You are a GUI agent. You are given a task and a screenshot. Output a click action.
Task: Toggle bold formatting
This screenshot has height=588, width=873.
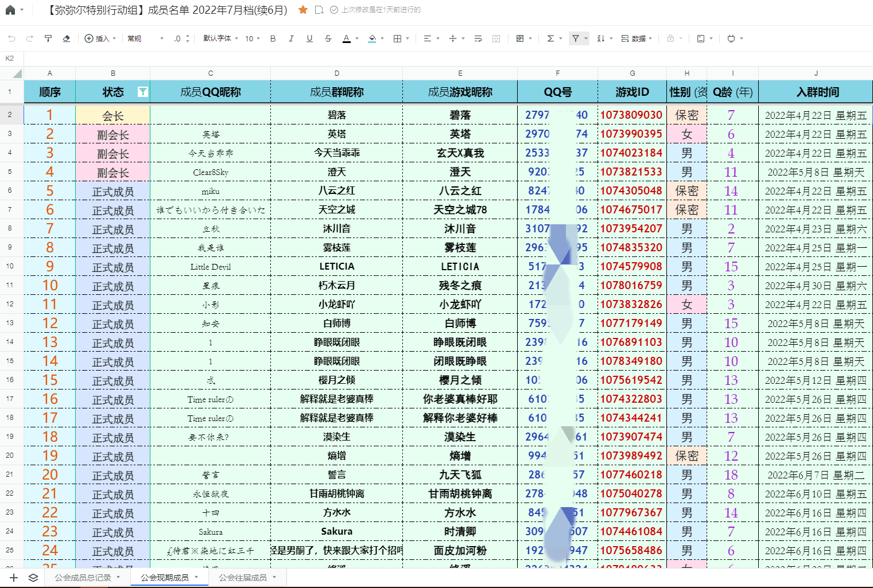pyautogui.click(x=273, y=38)
